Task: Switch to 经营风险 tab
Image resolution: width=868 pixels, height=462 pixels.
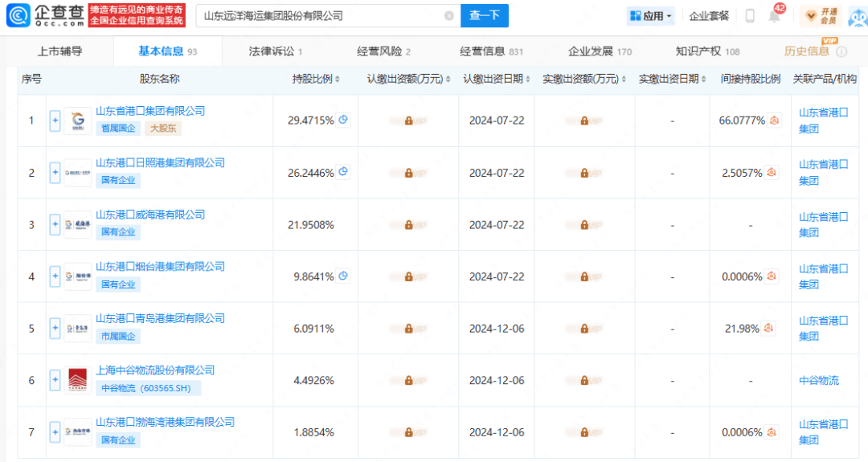Action: coord(383,51)
